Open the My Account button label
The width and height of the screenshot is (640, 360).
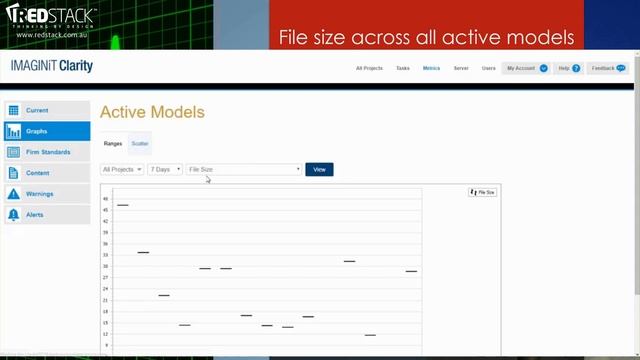coord(521,68)
